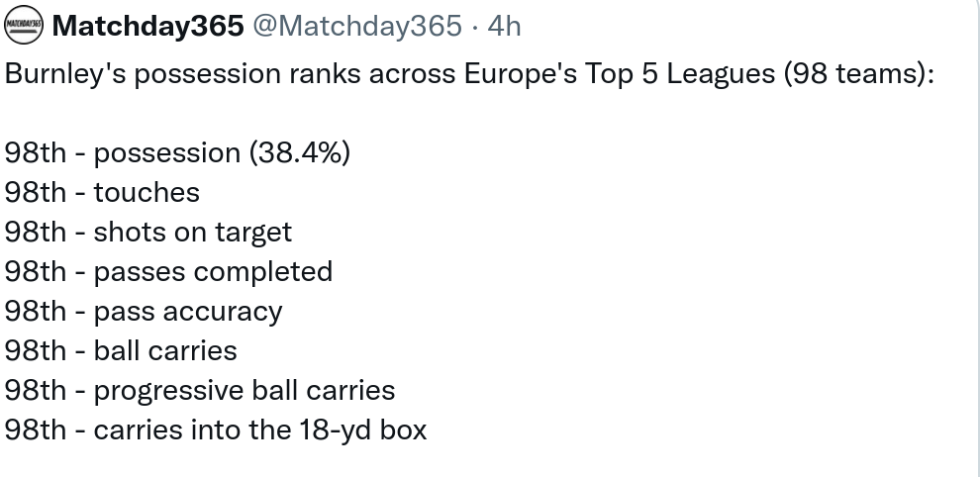Select the "98th - pass accuracy" line

(x=144, y=312)
